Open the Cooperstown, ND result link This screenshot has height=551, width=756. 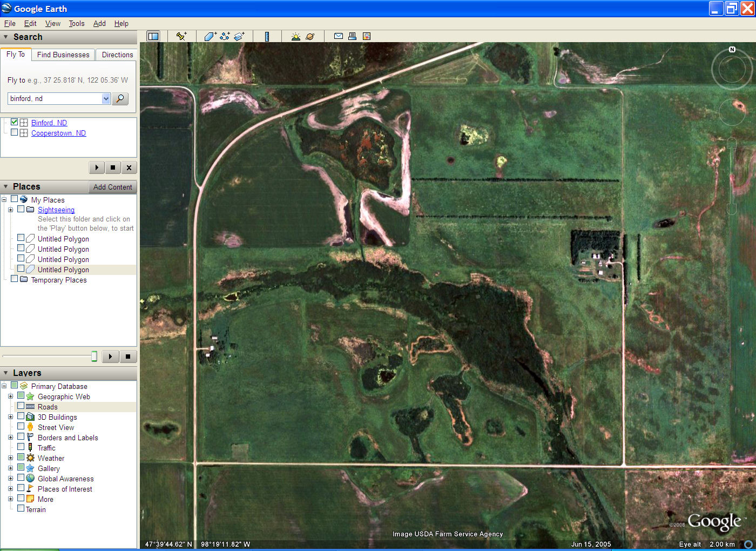(58, 133)
